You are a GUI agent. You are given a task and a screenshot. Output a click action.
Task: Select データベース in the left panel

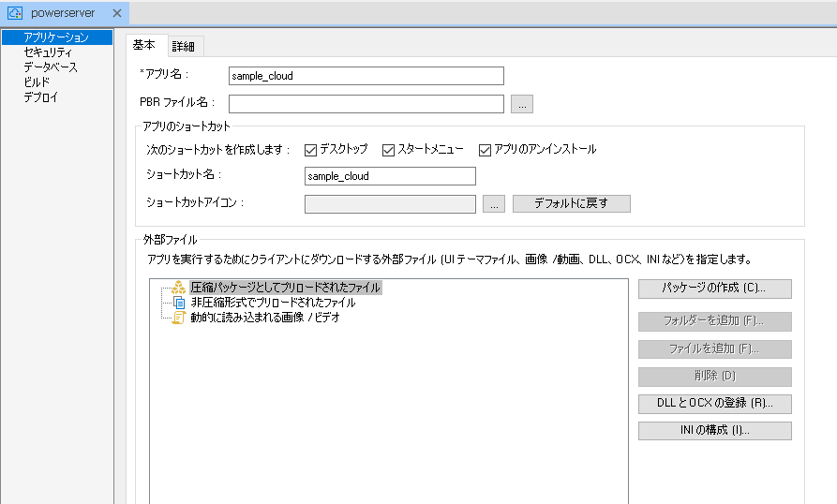[x=51, y=67]
